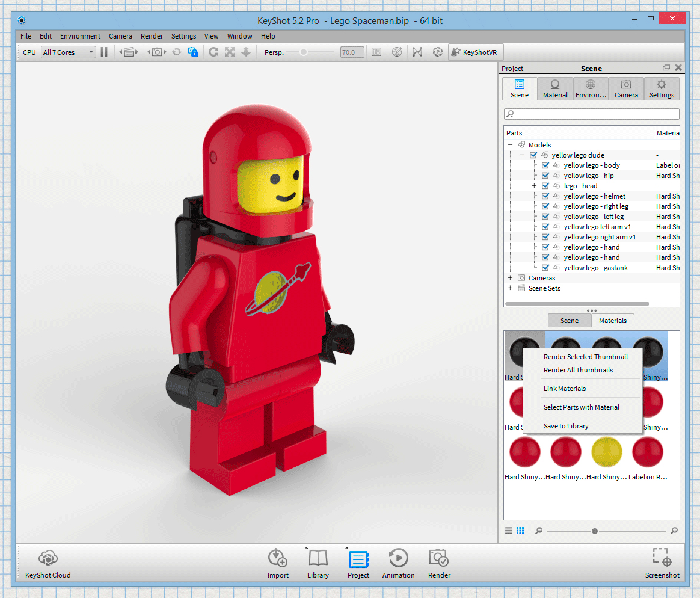The height and width of the screenshot is (598, 700).
Task: Click the zoom-in thumbnail magnifier icon
Action: coord(674,531)
